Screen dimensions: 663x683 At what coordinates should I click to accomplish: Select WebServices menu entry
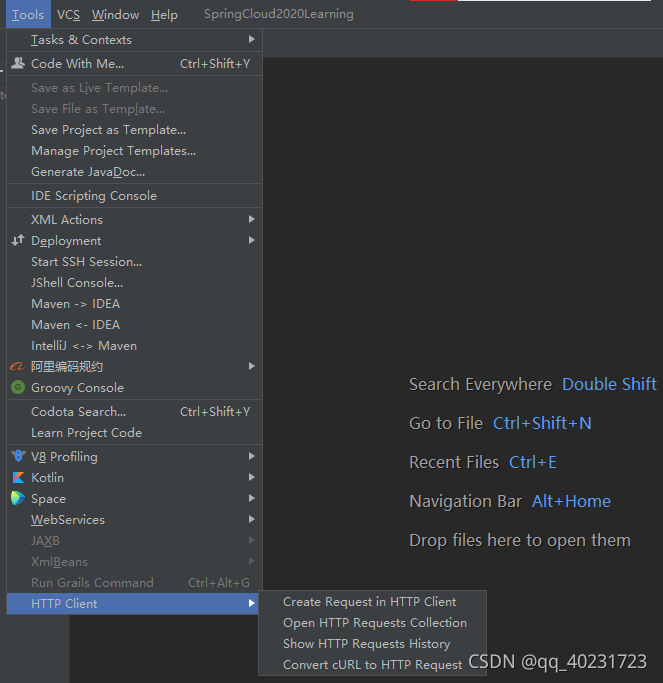(134, 520)
